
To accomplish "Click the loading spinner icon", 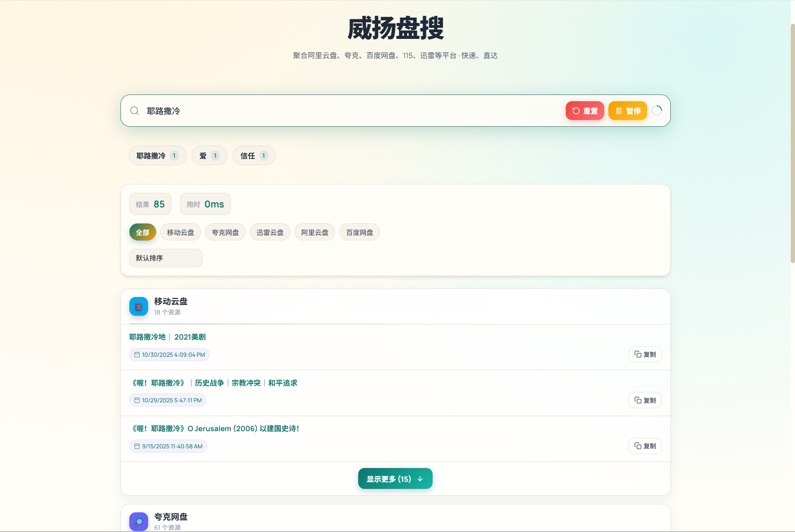I will pyautogui.click(x=657, y=110).
